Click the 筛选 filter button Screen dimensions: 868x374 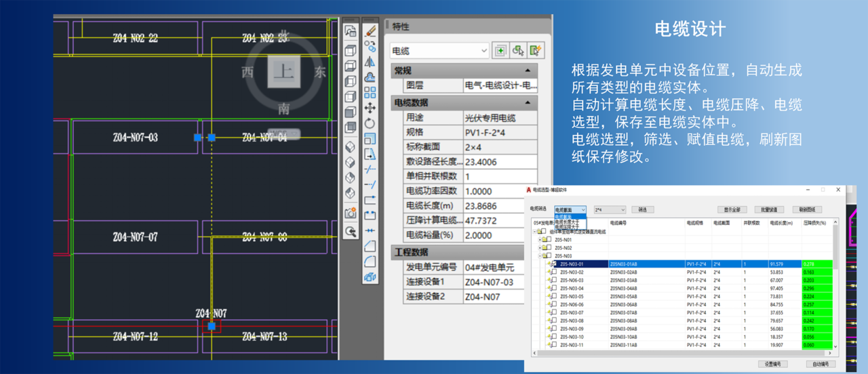[x=643, y=209]
